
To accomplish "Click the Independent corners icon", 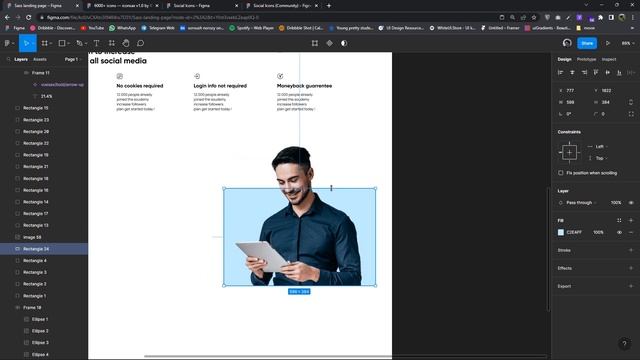I will [631, 114].
